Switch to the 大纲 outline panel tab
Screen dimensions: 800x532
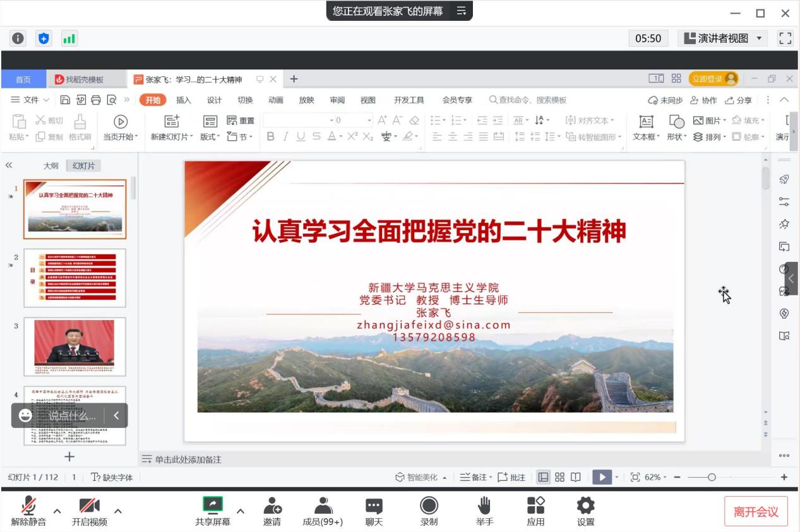point(50,165)
